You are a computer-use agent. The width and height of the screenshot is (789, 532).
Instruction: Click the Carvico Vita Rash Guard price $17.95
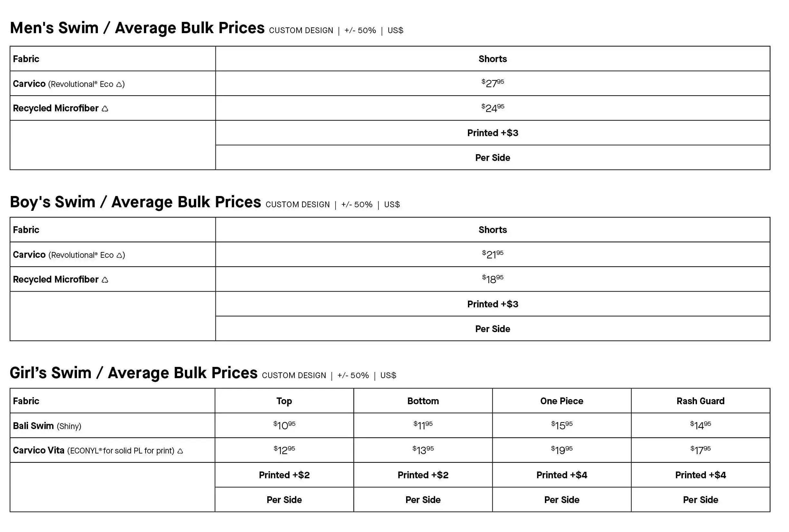point(700,450)
